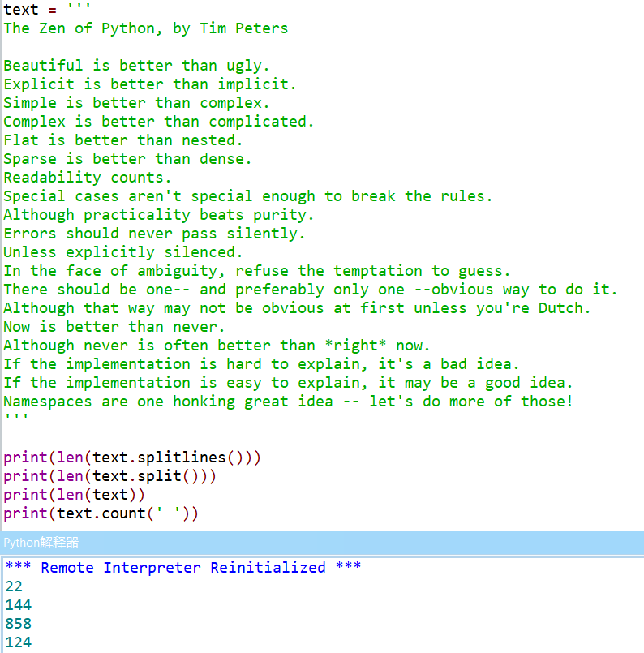Click 'The Zen of Python, by Tim Peters' line

point(146,28)
